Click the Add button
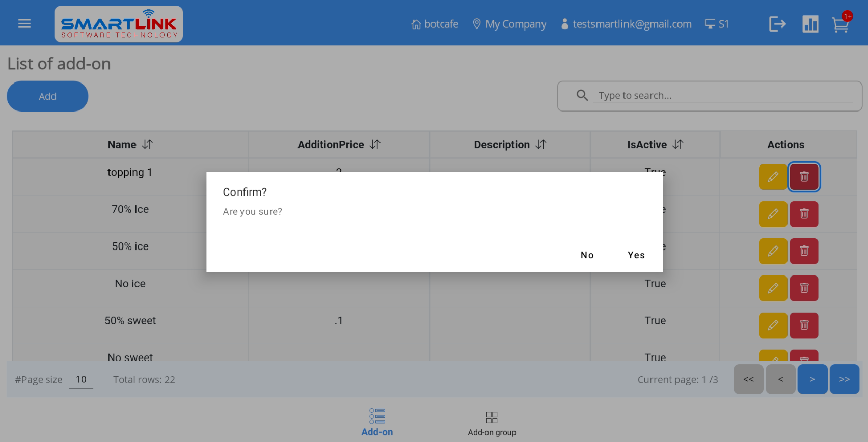This screenshot has width=868, height=442. (x=47, y=96)
